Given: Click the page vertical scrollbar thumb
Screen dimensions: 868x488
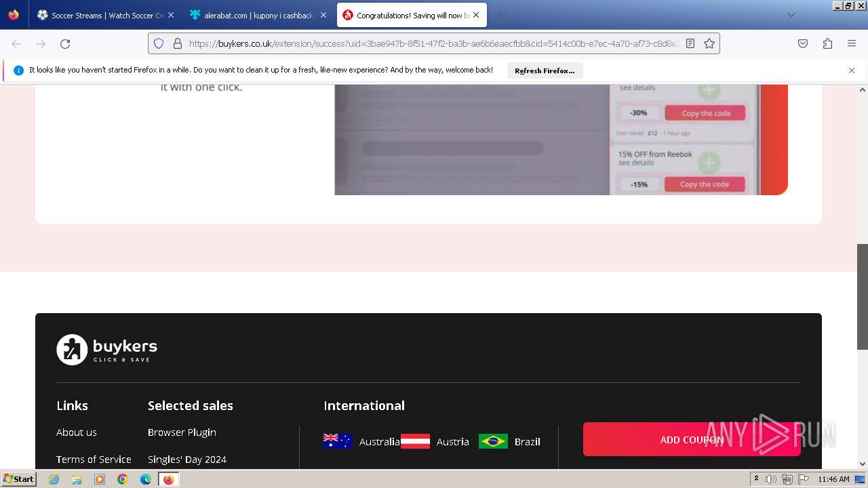Looking at the screenshot, I should (x=863, y=297).
